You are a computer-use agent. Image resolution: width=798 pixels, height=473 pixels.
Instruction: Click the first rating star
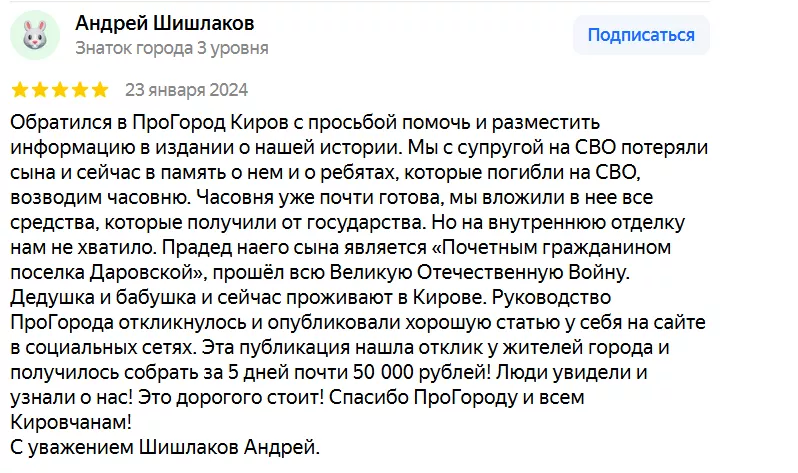pyautogui.click(x=20, y=89)
